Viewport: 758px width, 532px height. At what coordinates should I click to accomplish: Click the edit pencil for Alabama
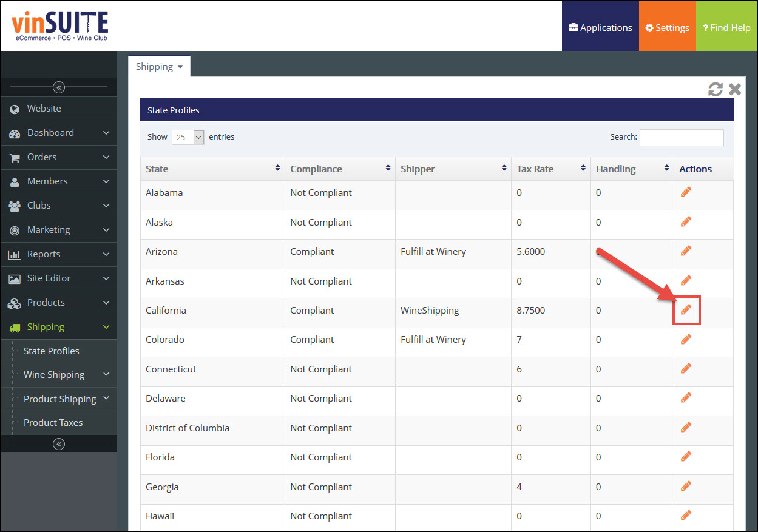[686, 192]
